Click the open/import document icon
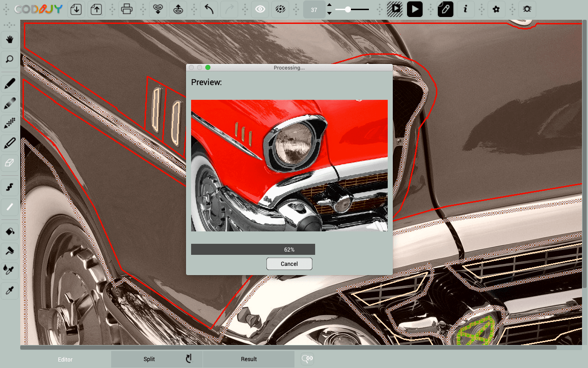The width and height of the screenshot is (588, 368). pyautogui.click(x=76, y=9)
